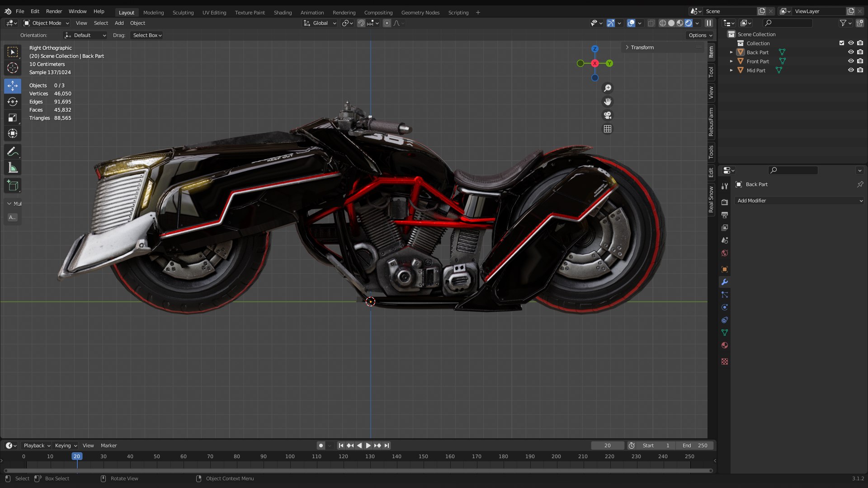Toggle show overlays button
The height and width of the screenshot is (488, 868).
click(x=631, y=23)
